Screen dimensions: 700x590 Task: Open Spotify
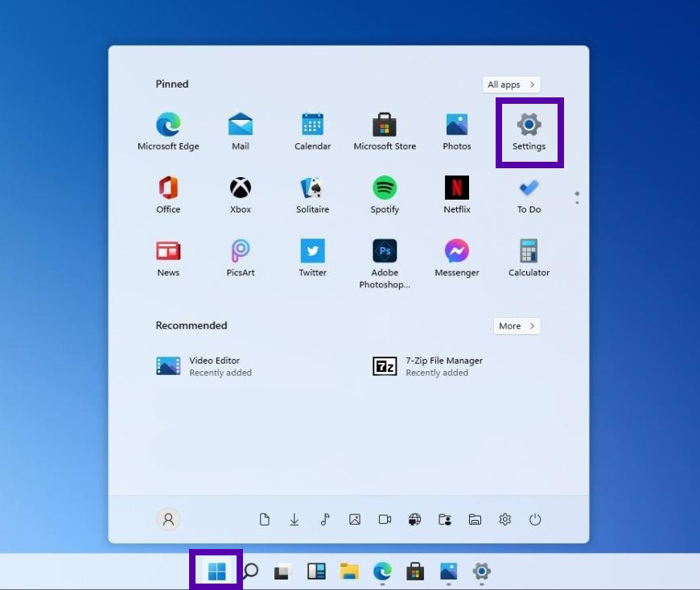(x=385, y=195)
